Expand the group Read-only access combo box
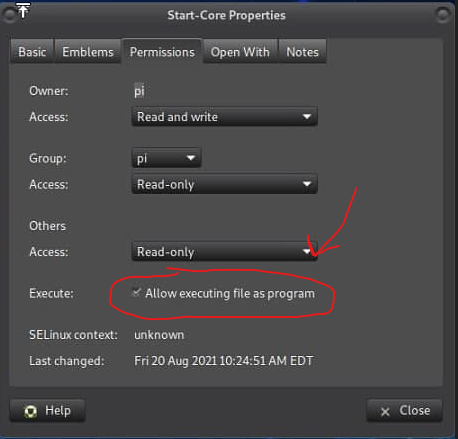 pos(225,184)
